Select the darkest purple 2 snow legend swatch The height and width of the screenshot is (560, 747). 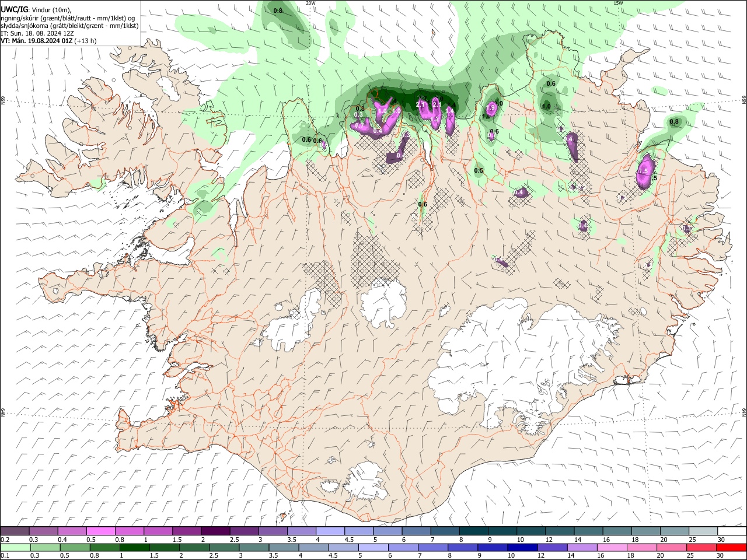coord(215,531)
